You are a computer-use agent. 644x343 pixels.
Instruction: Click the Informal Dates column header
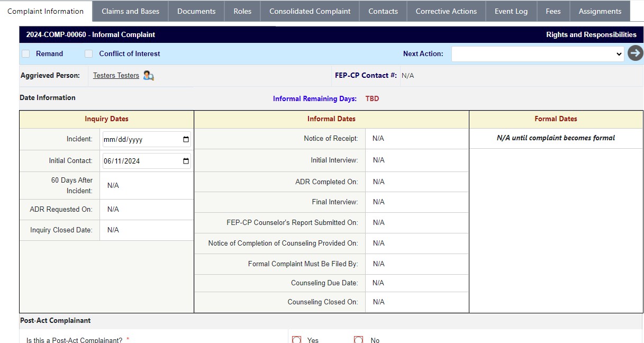pyautogui.click(x=331, y=119)
